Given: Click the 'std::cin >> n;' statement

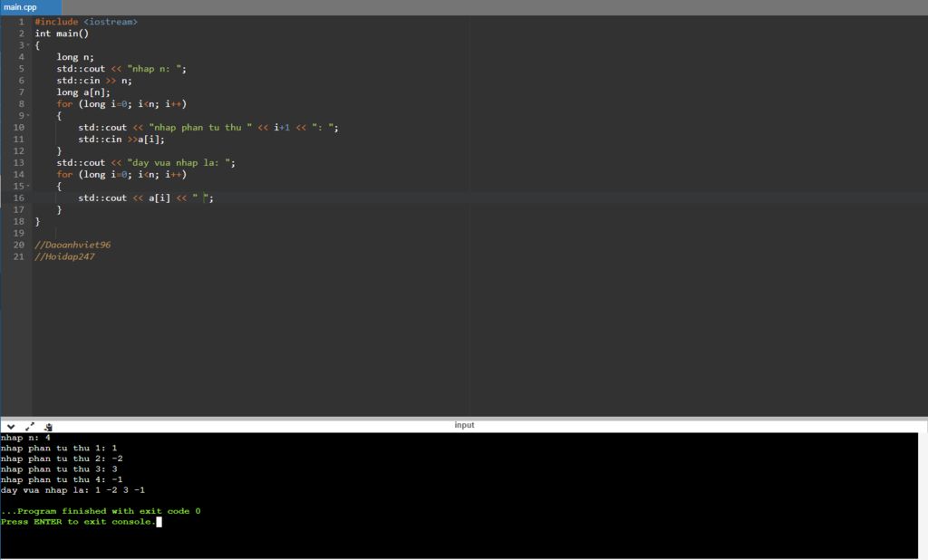Looking at the screenshot, I should pos(94,81).
